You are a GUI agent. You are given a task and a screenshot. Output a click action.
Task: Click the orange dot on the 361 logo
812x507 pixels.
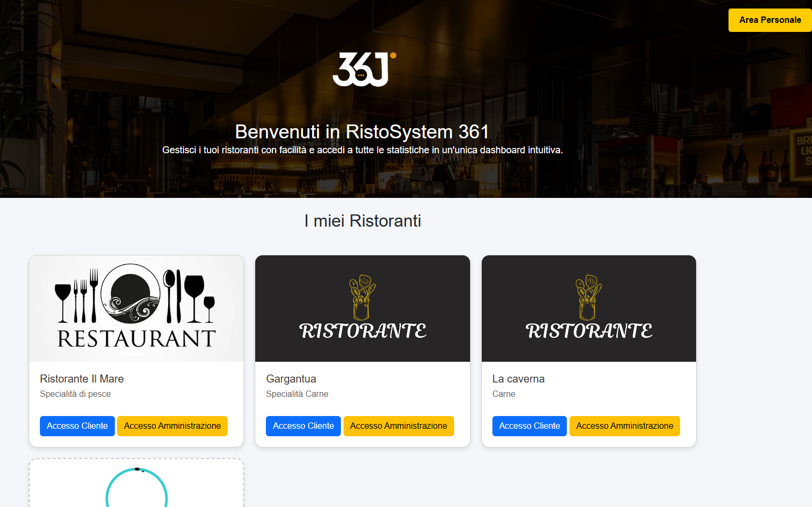click(x=392, y=54)
